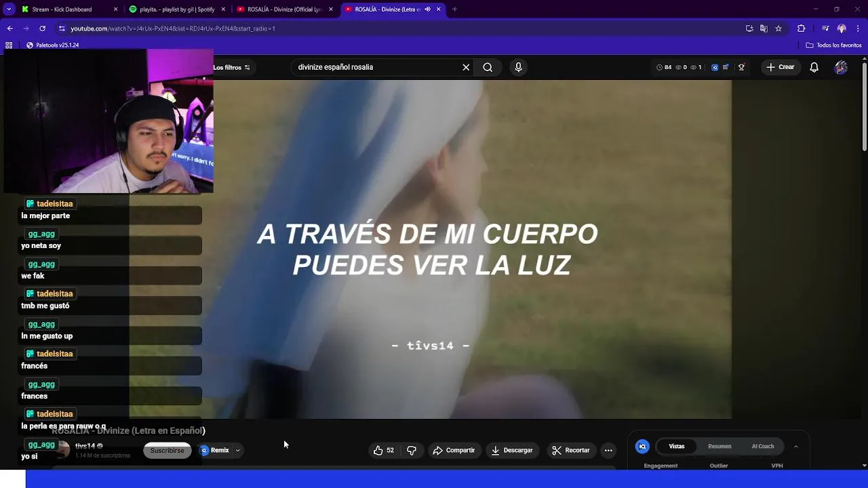Screen dimensions: 868x488
Task: Open the tab search dropdown
Action: click(9, 9)
